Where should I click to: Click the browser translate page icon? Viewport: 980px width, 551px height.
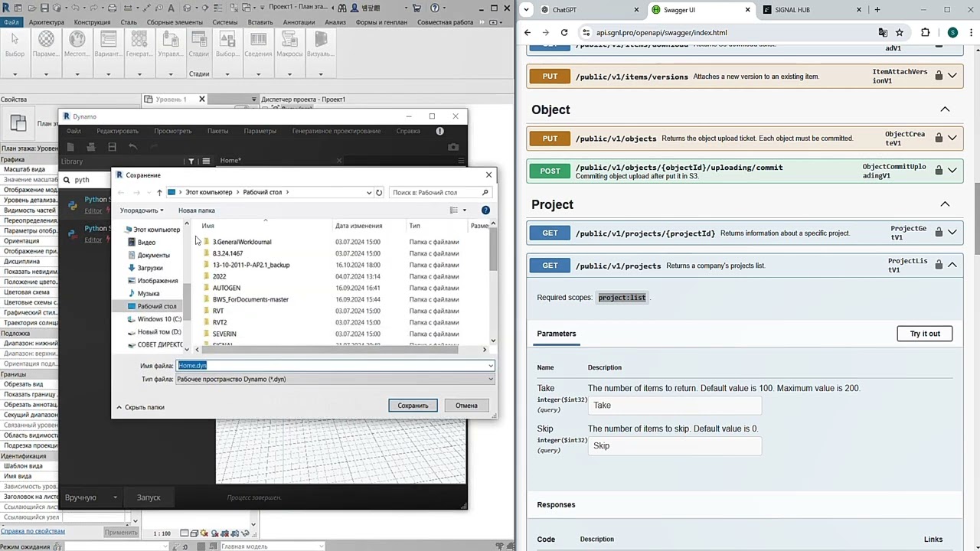(x=883, y=33)
